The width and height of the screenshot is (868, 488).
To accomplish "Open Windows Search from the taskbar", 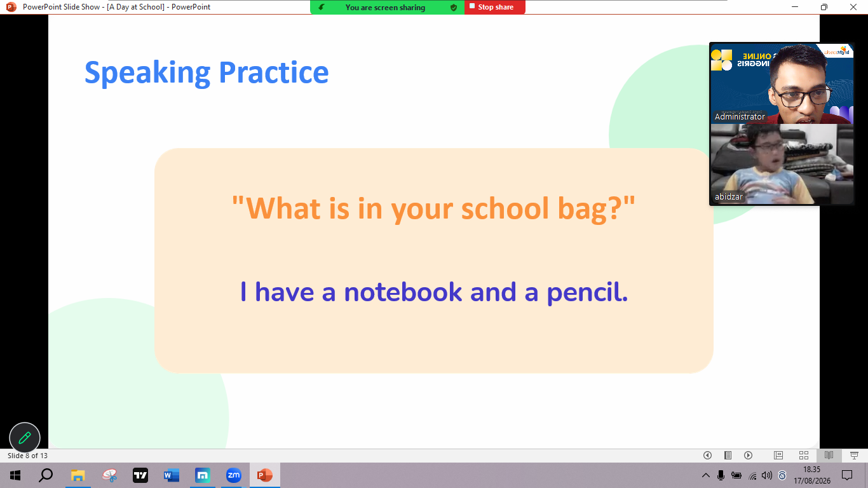I will 46,475.
